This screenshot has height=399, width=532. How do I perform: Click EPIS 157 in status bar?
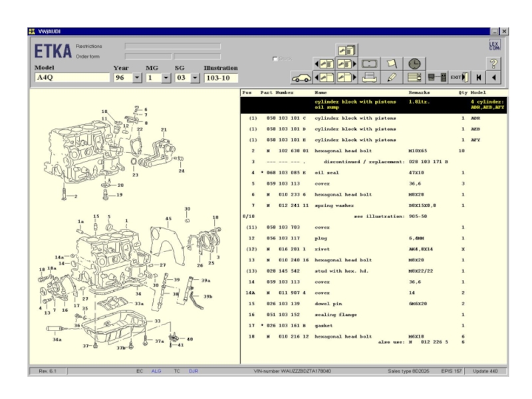click(x=452, y=371)
